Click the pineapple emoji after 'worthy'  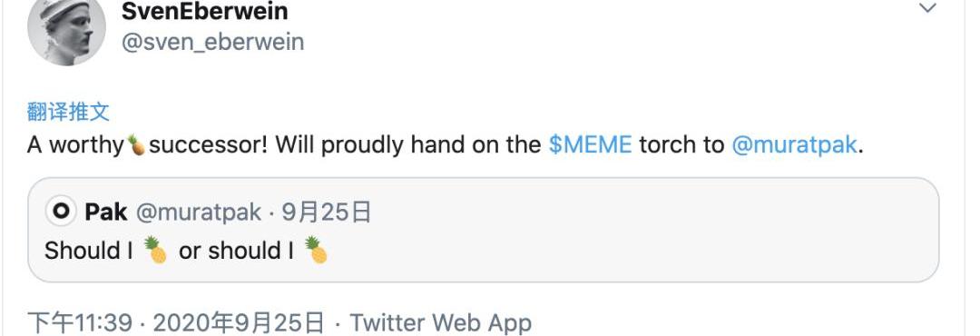pyautogui.click(x=136, y=144)
